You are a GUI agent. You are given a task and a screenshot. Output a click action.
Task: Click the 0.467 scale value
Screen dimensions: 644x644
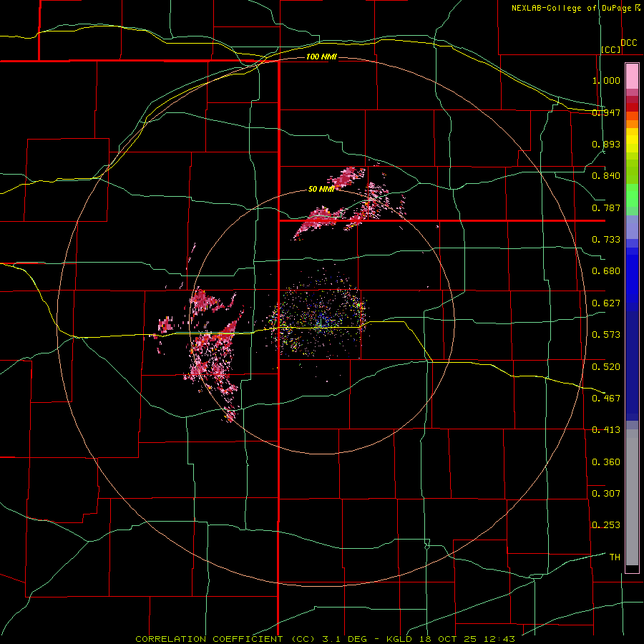606,399
